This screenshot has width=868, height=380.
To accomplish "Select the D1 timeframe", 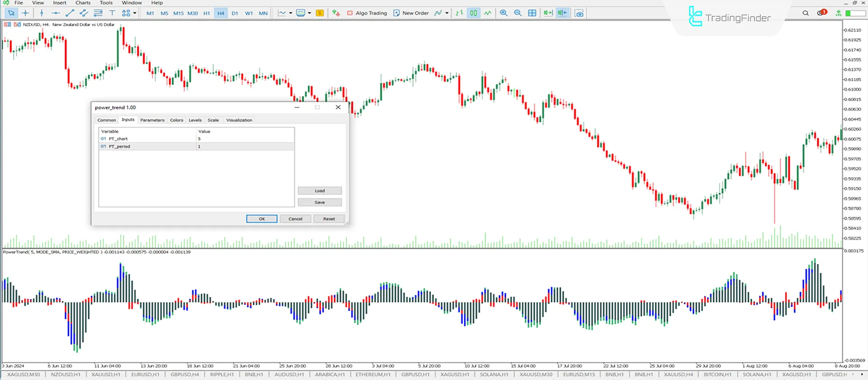I will [x=235, y=13].
